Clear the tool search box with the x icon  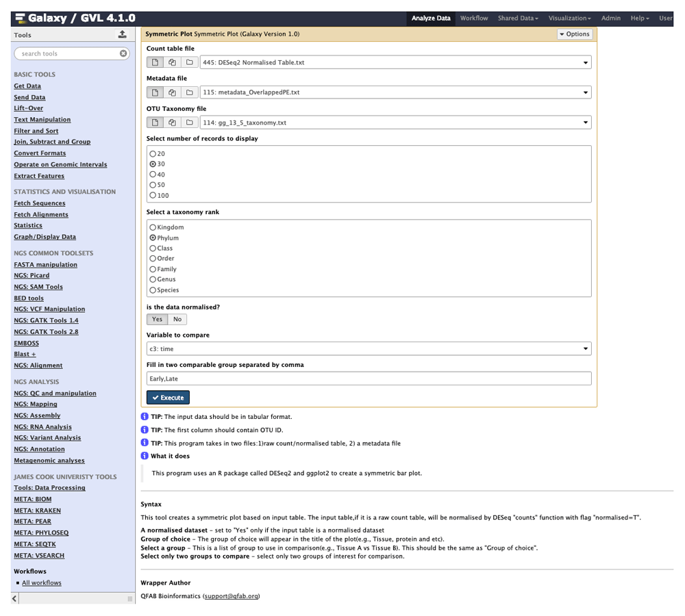(123, 53)
